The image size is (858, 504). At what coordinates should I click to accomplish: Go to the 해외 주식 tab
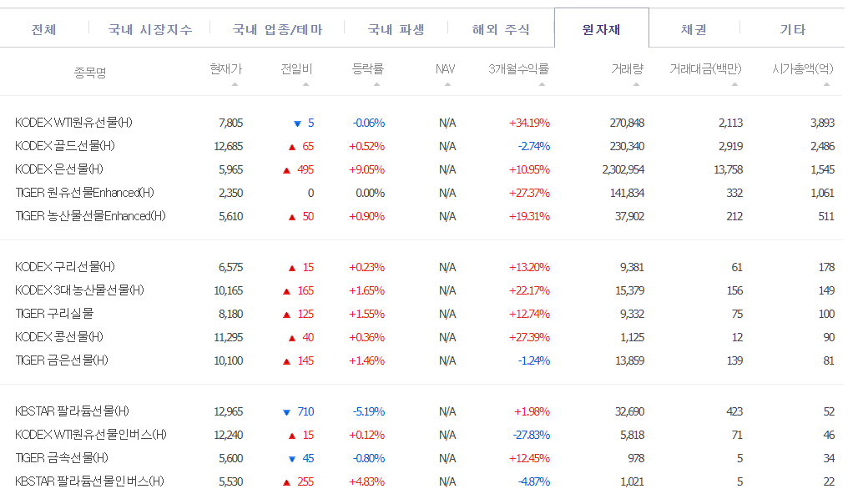pyautogui.click(x=501, y=30)
